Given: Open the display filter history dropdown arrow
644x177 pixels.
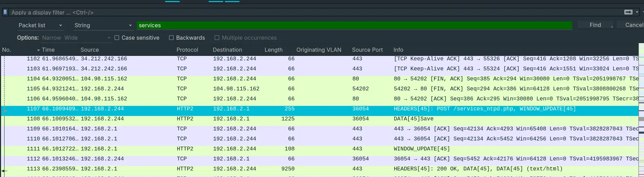Looking at the screenshot, I should [637, 12].
